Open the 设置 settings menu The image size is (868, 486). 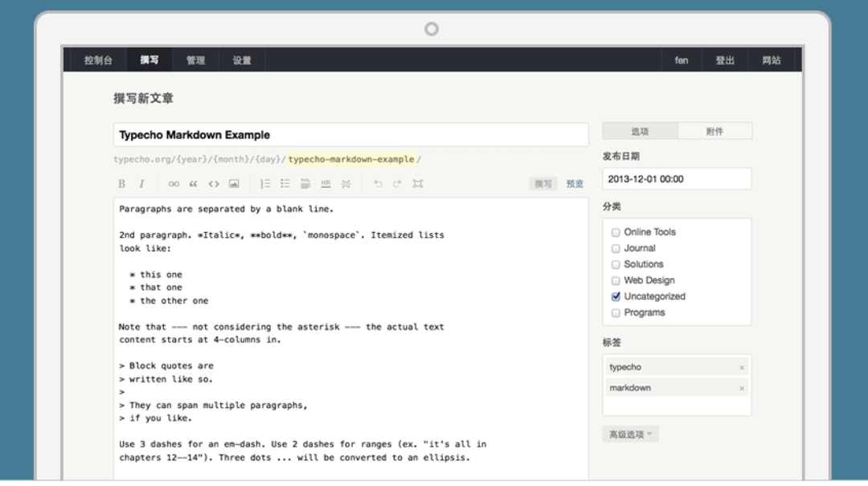(242, 59)
